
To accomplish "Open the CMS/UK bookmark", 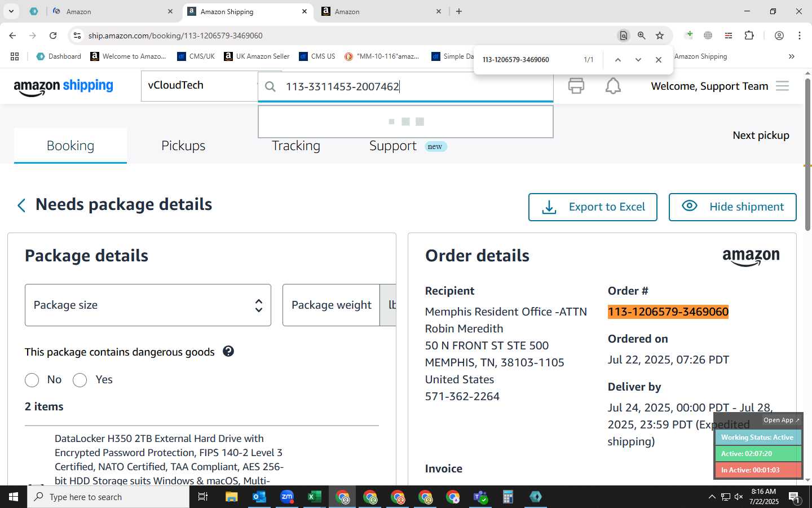I will [x=196, y=56].
